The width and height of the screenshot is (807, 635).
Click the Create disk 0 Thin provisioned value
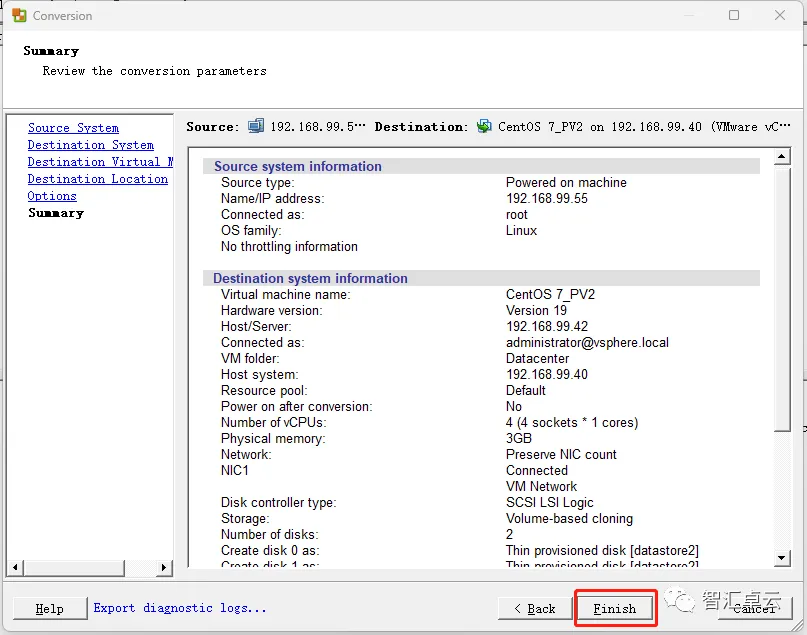pyautogui.click(x=602, y=551)
